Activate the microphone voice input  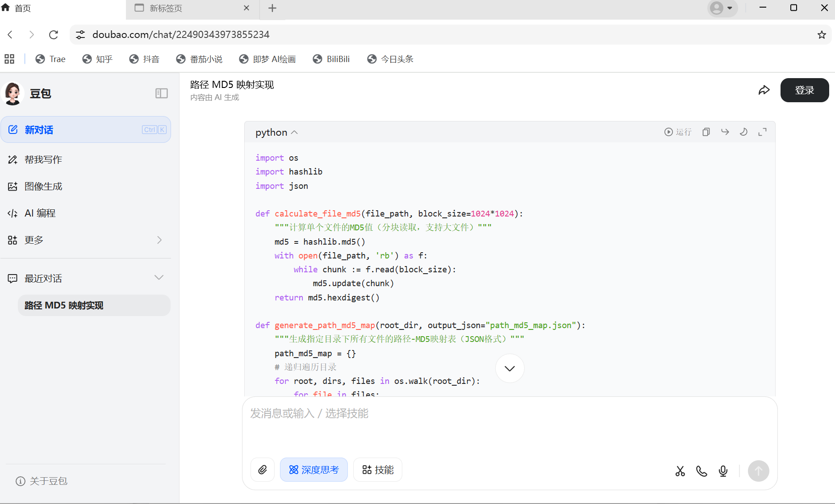[x=723, y=471]
